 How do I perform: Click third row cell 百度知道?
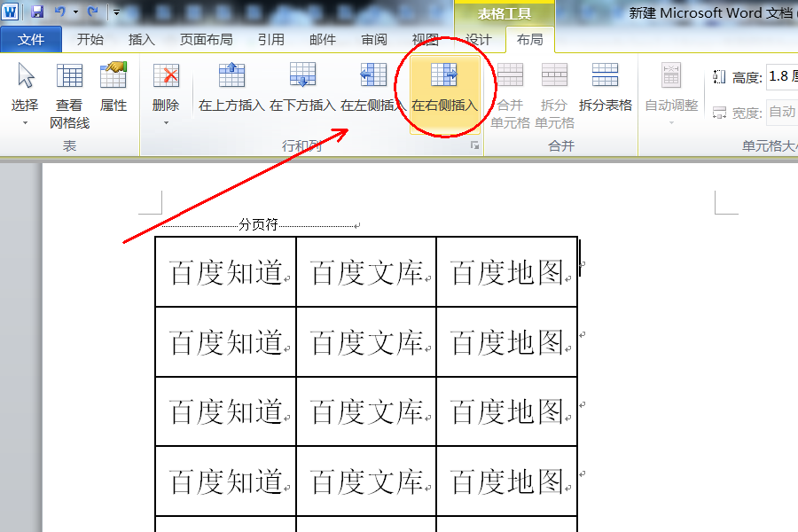click(x=225, y=411)
